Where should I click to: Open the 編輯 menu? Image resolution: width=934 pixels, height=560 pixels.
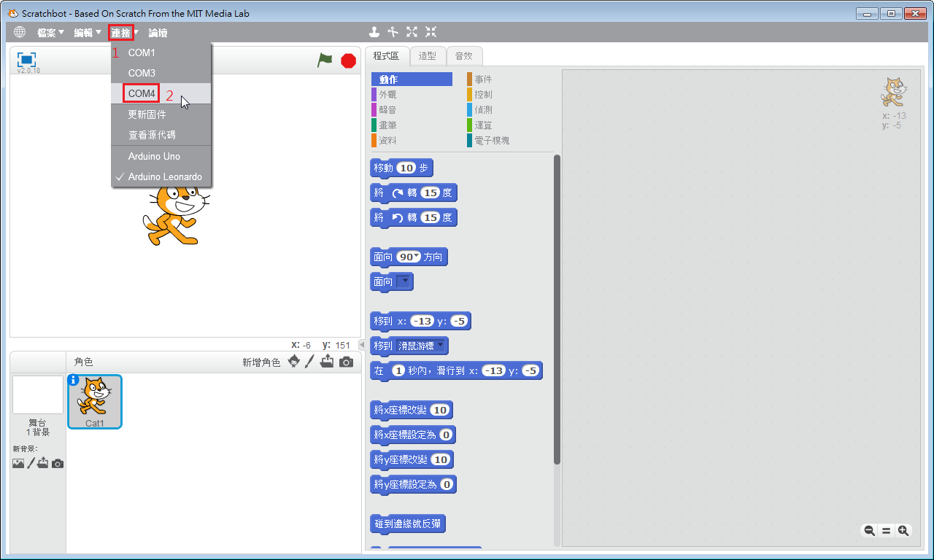[88, 33]
